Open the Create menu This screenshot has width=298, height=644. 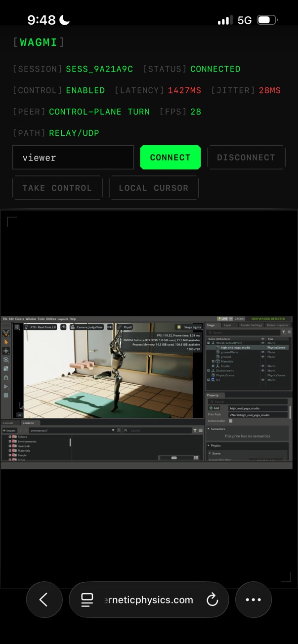[x=20, y=319]
